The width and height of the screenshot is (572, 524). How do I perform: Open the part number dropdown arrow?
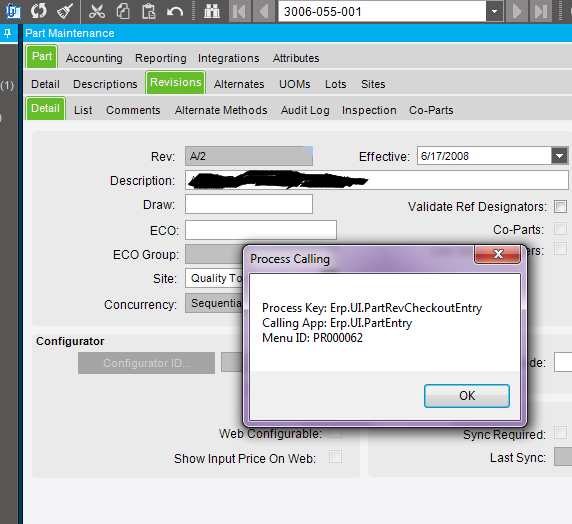(494, 11)
